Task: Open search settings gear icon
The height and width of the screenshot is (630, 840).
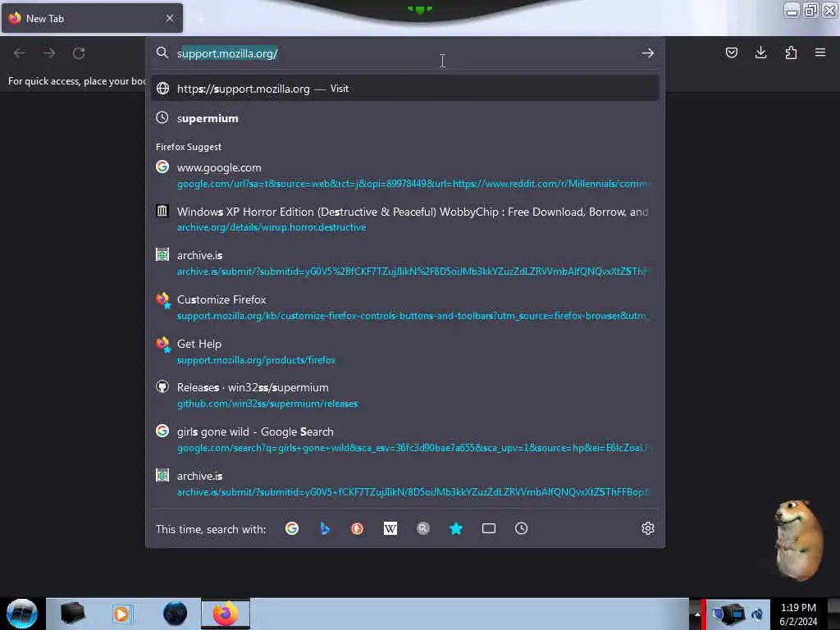Action: (x=648, y=529)
